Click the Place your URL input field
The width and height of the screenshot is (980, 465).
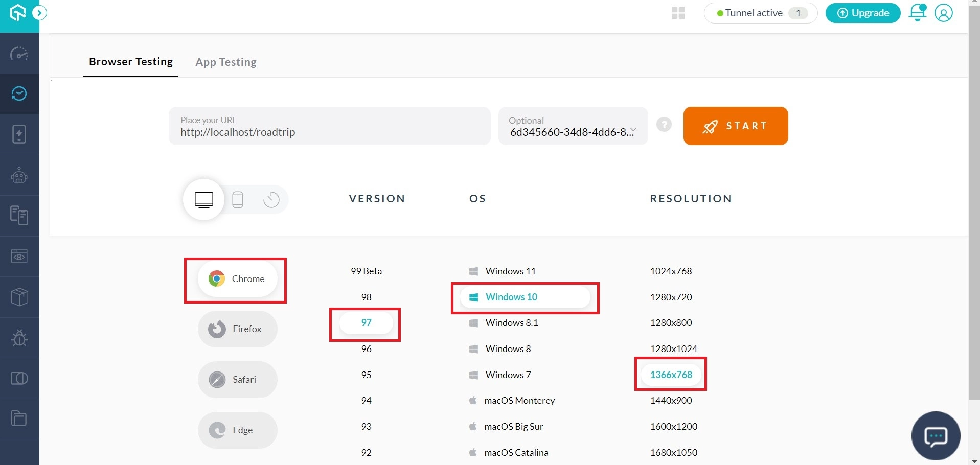pyautogui.click(x=329, y=126)
